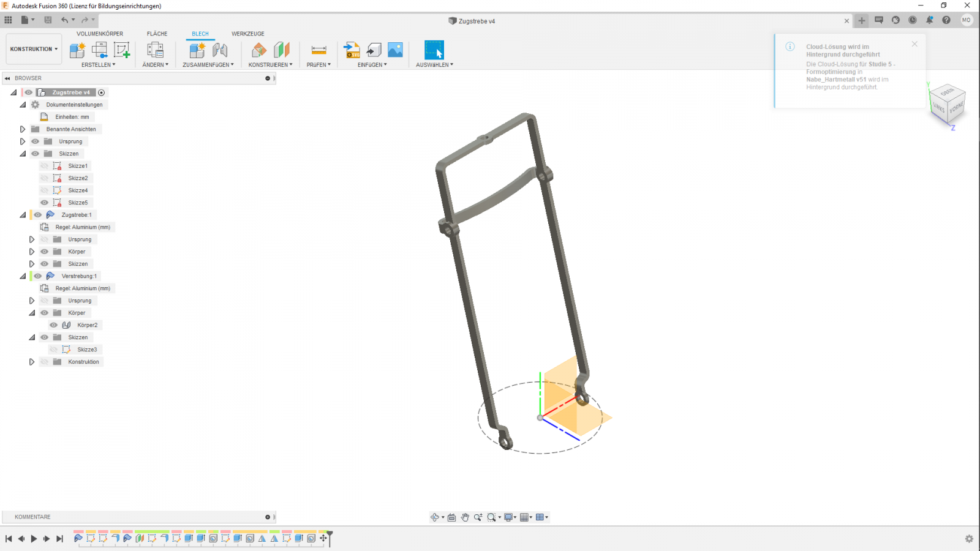The image size is (980, 551).
Task: Click the Zoom tool icon
Action: point(478,517)
